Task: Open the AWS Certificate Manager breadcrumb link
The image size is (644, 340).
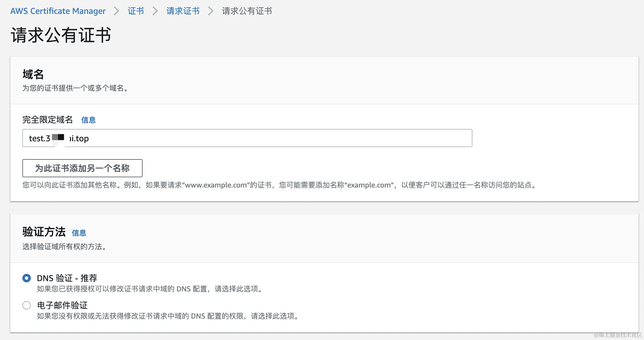Action: tap(58, 11)
